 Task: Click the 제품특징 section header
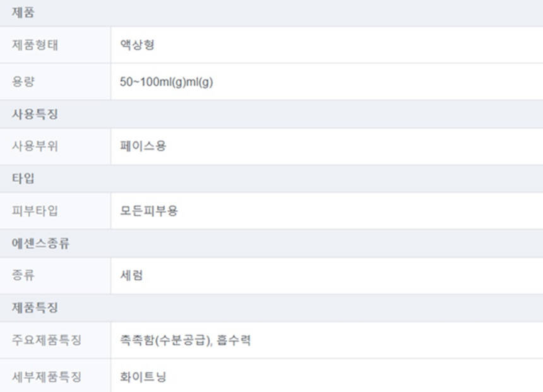(35, 308)
